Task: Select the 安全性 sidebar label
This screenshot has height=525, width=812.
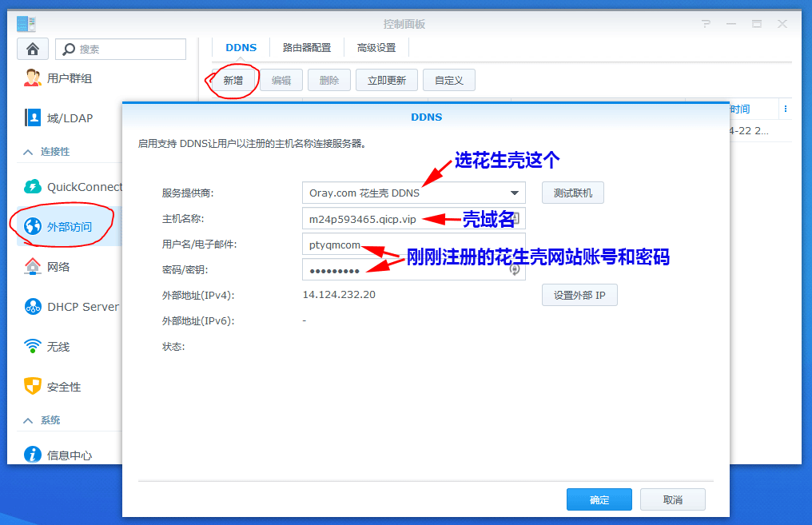Action: pos(64,387)
